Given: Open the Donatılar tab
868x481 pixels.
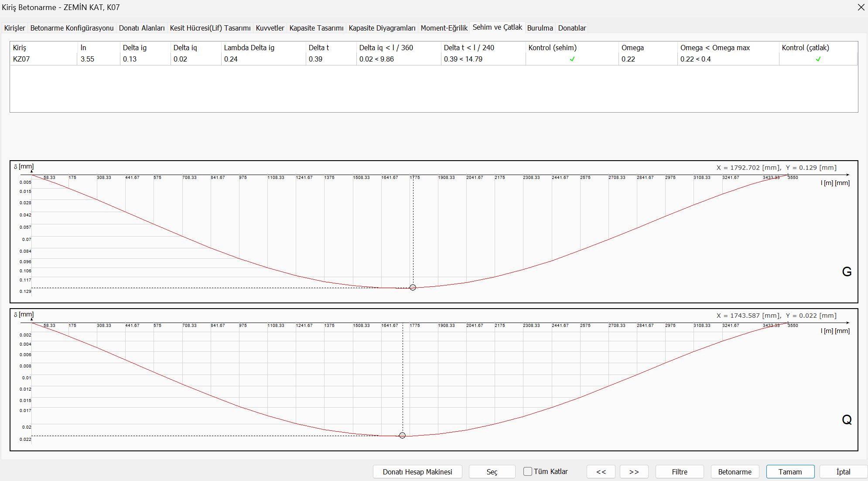Looking at the screenshot, I should pos(572,28).
